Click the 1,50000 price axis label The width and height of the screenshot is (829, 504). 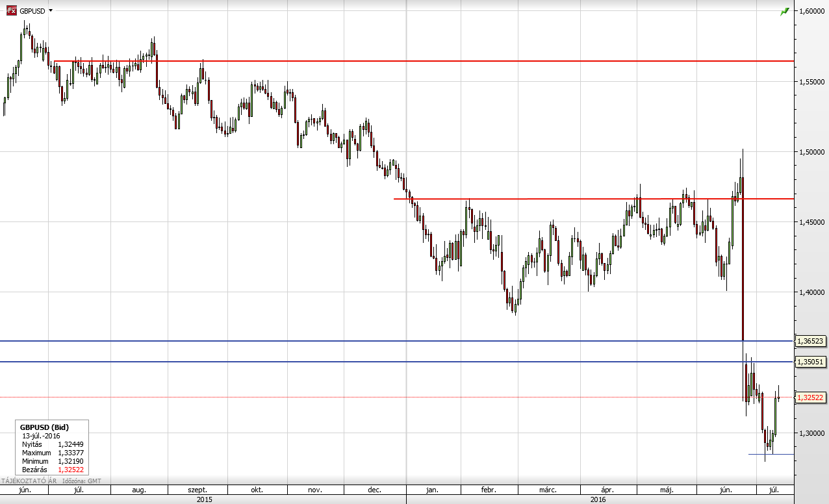pos(811,152)
